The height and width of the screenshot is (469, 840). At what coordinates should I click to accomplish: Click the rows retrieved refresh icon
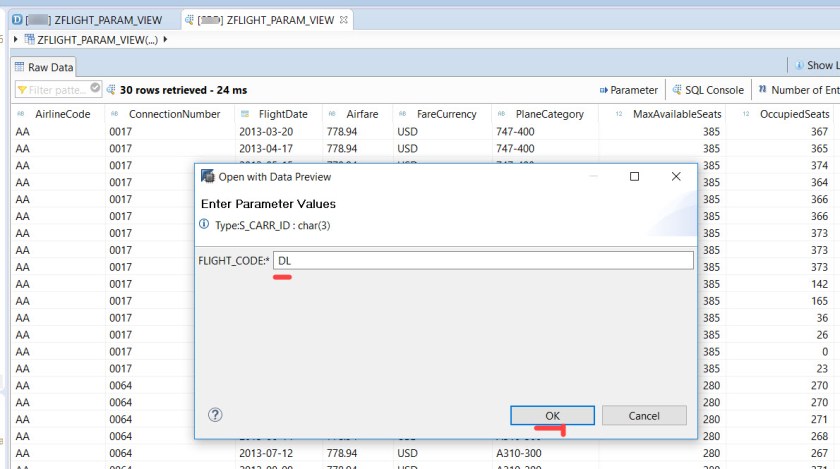[x=111, y=90]
